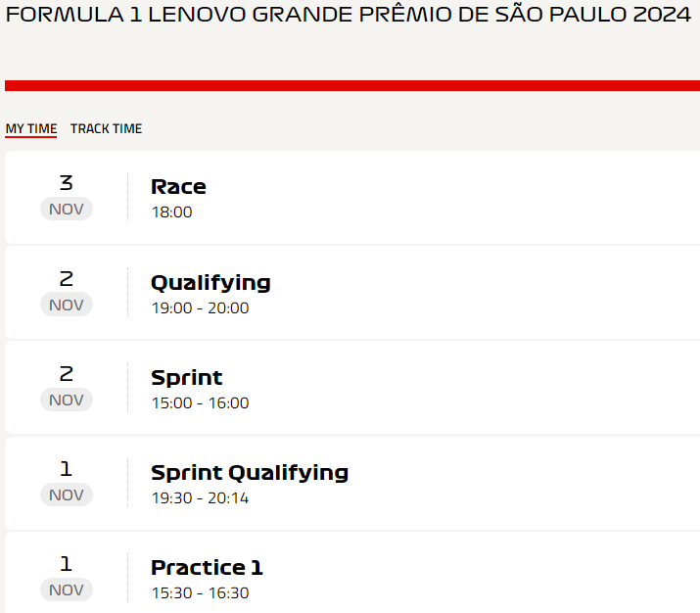Click the NOV badge beside Sprint
This screenshot has height=613, width=700.
tap(67, 400)
